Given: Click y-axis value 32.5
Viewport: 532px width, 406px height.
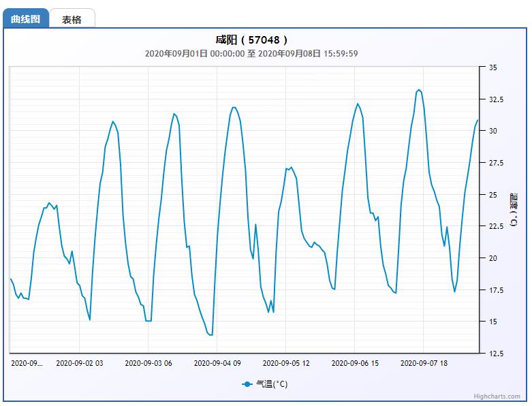Looking at the screenshot, I should (496, 99).
